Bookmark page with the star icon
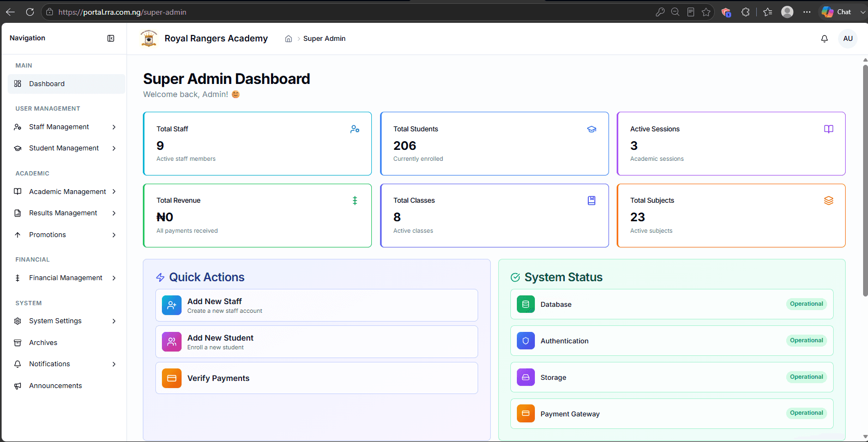Screen dimensions: 868x442 tap(706, 12)
